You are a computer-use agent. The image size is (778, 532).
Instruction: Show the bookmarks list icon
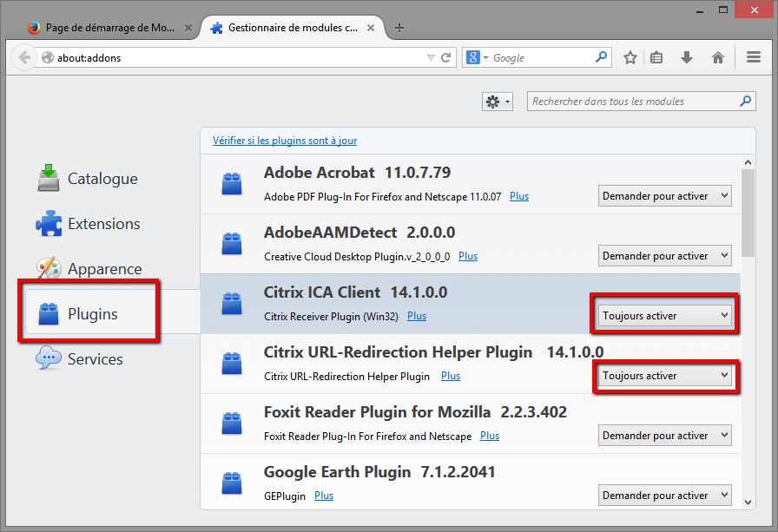[x=656, y=57]
